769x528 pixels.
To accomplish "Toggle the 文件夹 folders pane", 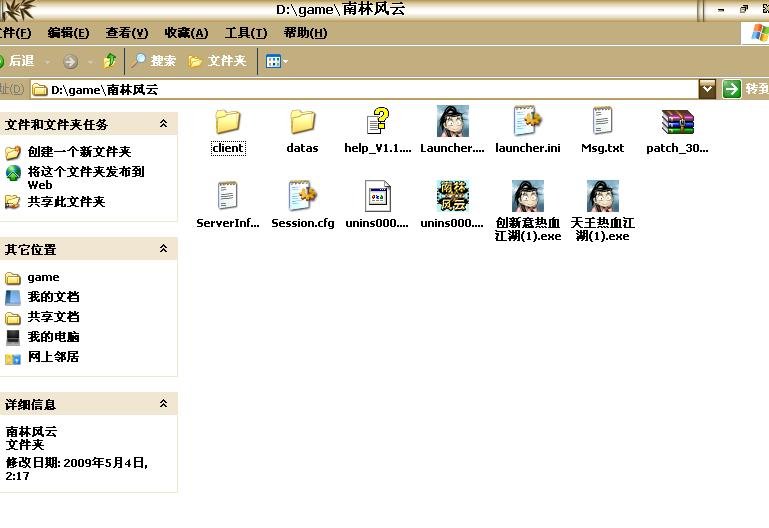I will tap(217, 61).
